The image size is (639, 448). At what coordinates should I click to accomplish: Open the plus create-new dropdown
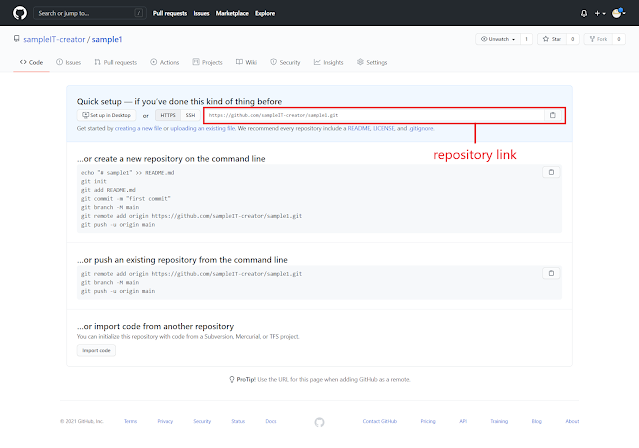coord(599,13)
